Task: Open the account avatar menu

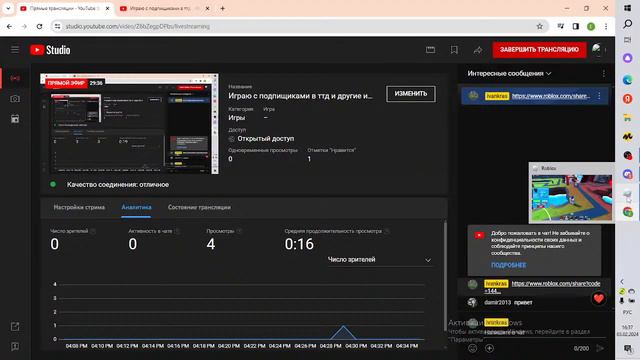Action: click(x=597, y=50)
